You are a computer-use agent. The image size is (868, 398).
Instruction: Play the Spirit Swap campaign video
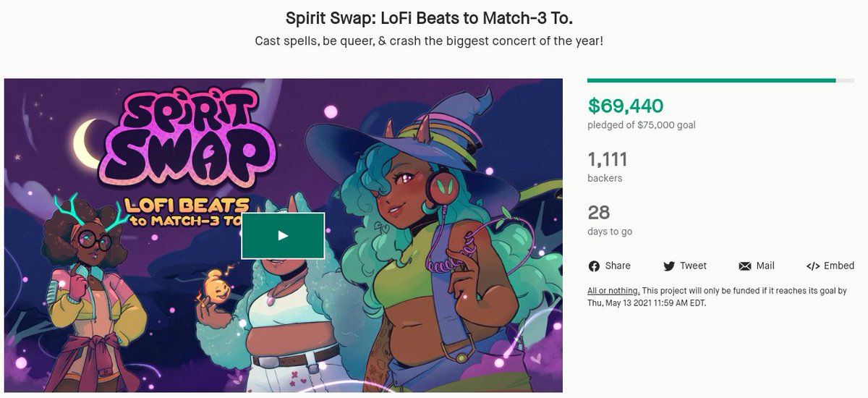point(283,235)
